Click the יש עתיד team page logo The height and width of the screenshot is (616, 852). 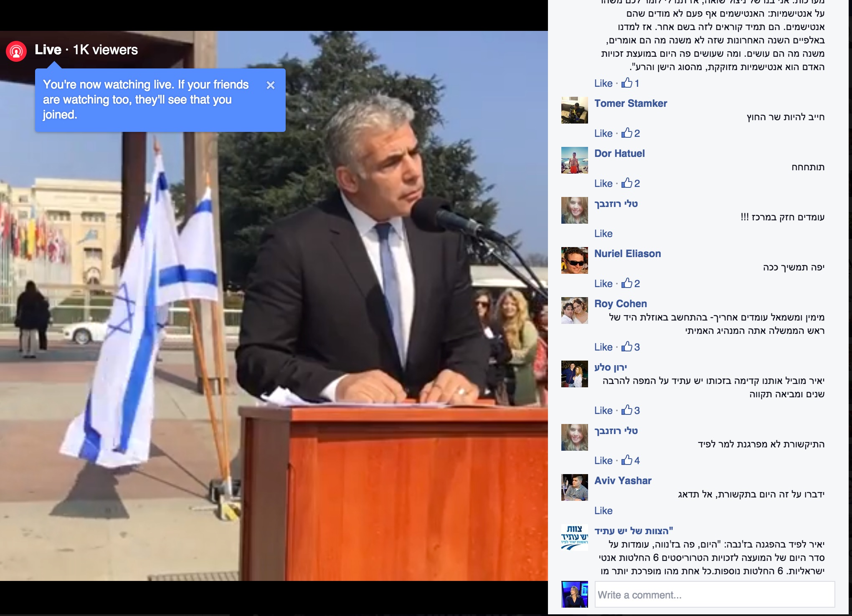pos(574,538)
